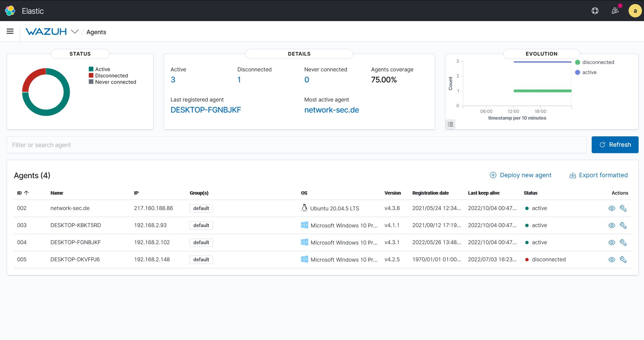
Task: Open most active agent network-sec.de link
Action: coord(331,110)
